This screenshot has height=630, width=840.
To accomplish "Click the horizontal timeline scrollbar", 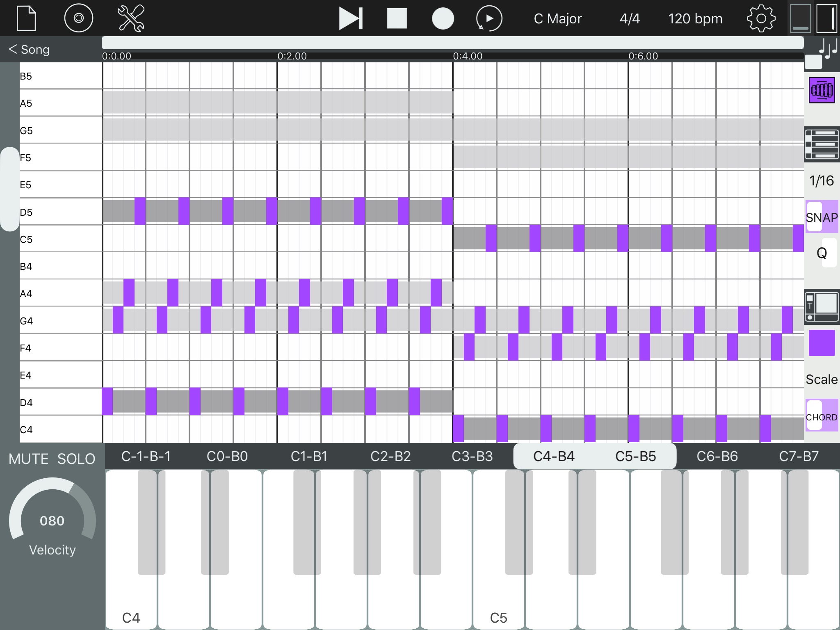I will pos(453,43).
